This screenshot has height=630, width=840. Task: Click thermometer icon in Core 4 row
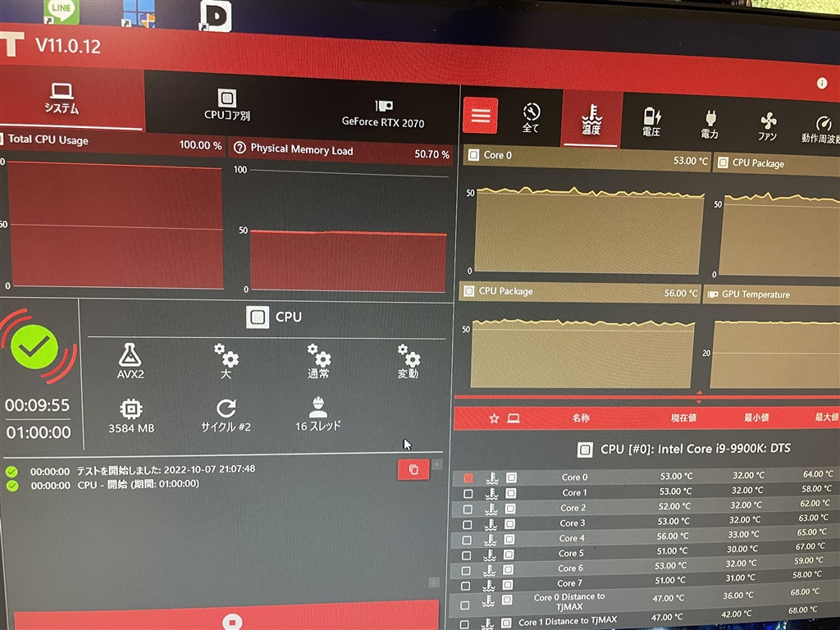491,540
